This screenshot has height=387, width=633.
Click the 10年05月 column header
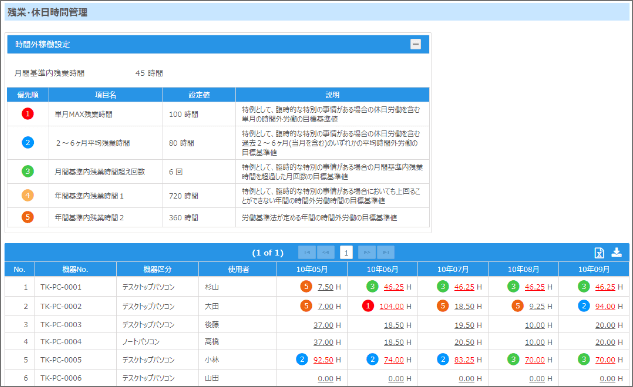coord(312,269)
